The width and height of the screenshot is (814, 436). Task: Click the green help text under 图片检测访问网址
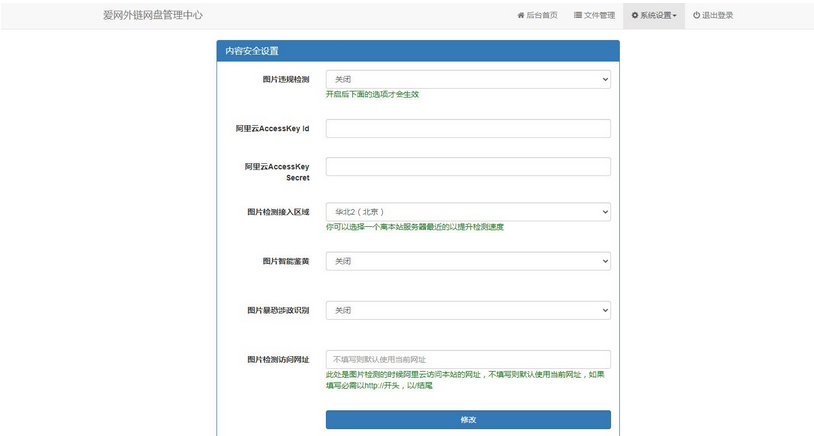[x=465, y=380]
